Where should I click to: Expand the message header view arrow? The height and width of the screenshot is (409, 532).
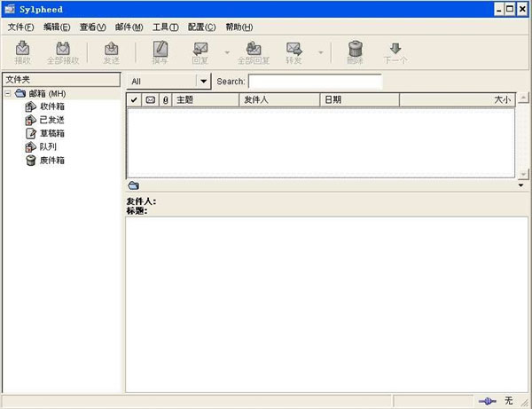pos(520,185)
